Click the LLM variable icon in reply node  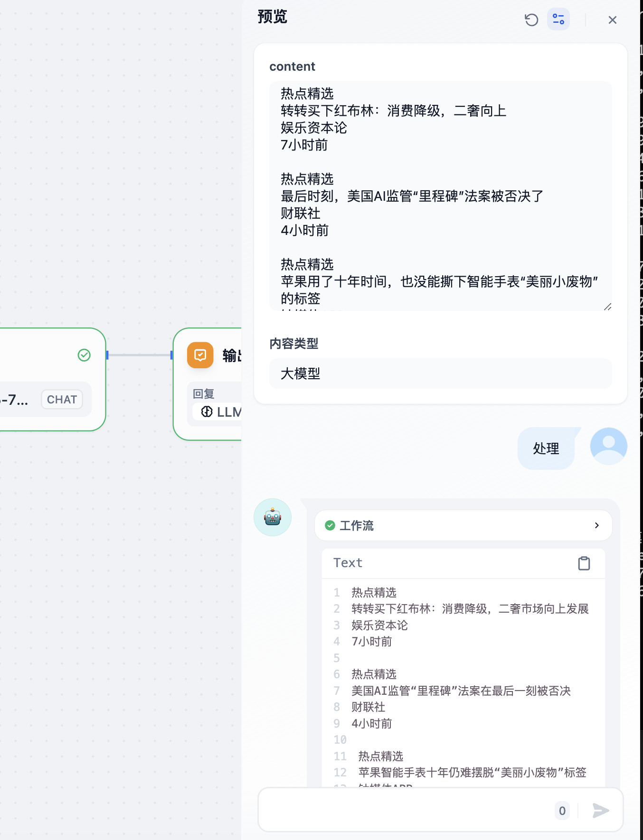tap(207, 411)
